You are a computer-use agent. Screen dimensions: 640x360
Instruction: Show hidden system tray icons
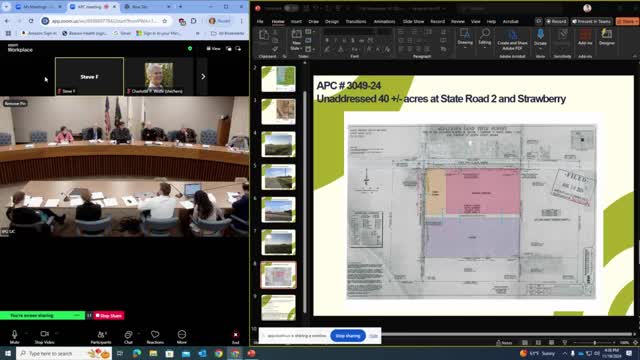click(564, 353)
